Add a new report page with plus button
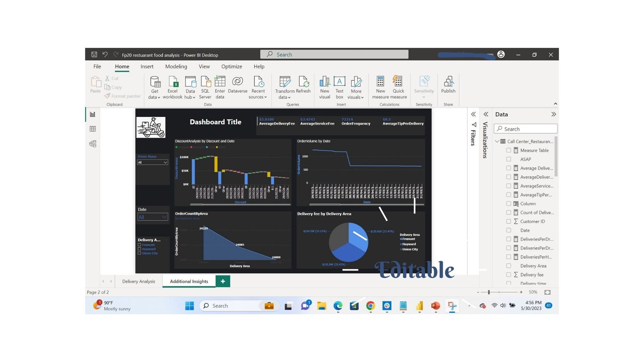Viewport: 644px width, 362px height. point(223,281)
